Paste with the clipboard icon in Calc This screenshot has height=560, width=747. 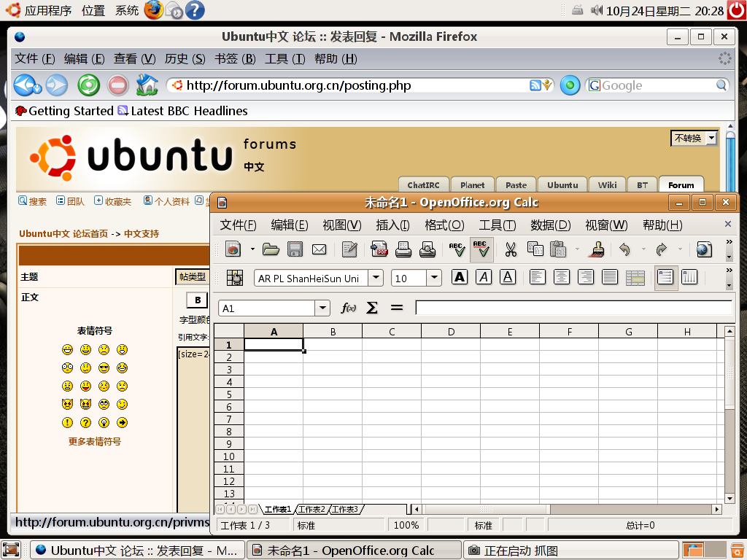point(558,249)
